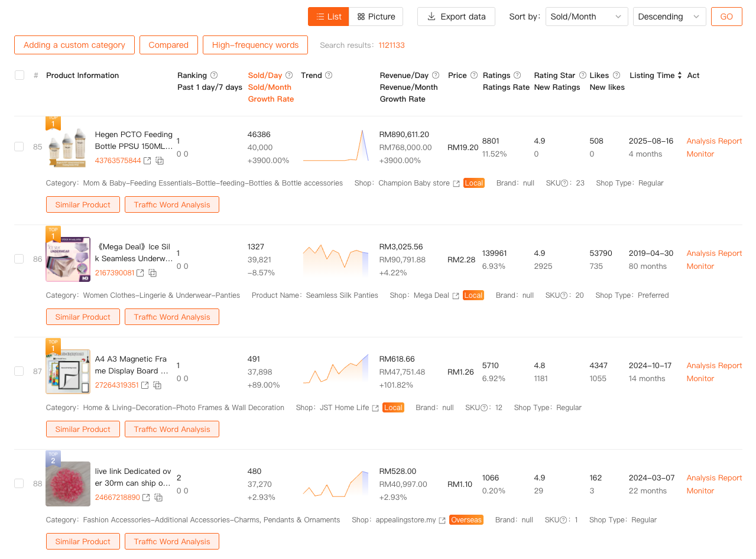This screenshot has width=756, height=559.
Task: Open Analysis Report for the Hegen bottle
Action: tap(713, 141)
